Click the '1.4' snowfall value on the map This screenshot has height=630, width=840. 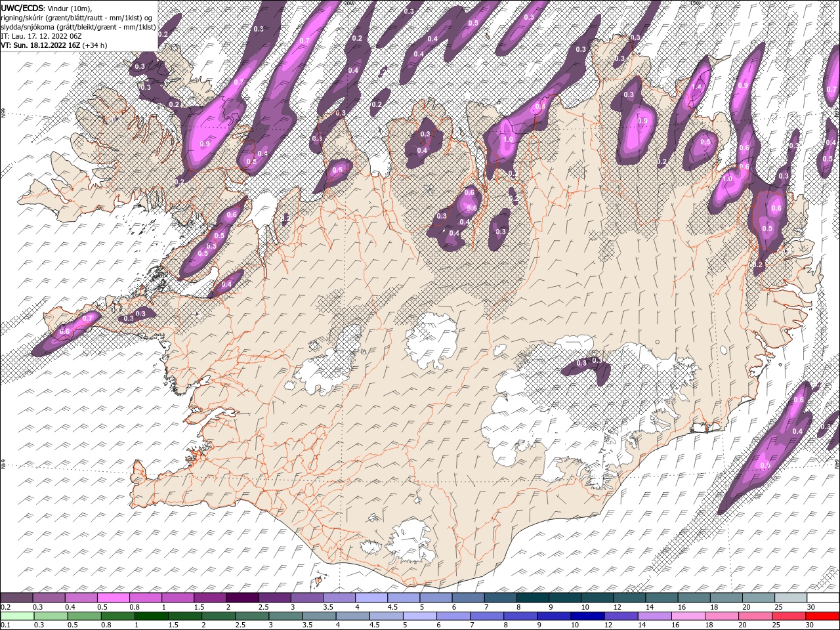697,87
